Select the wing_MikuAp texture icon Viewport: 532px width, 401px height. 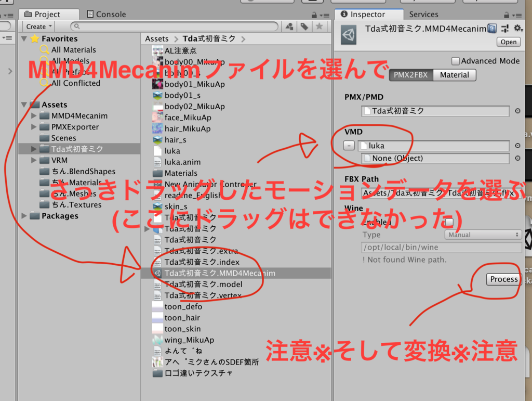(x=157, y=340)
